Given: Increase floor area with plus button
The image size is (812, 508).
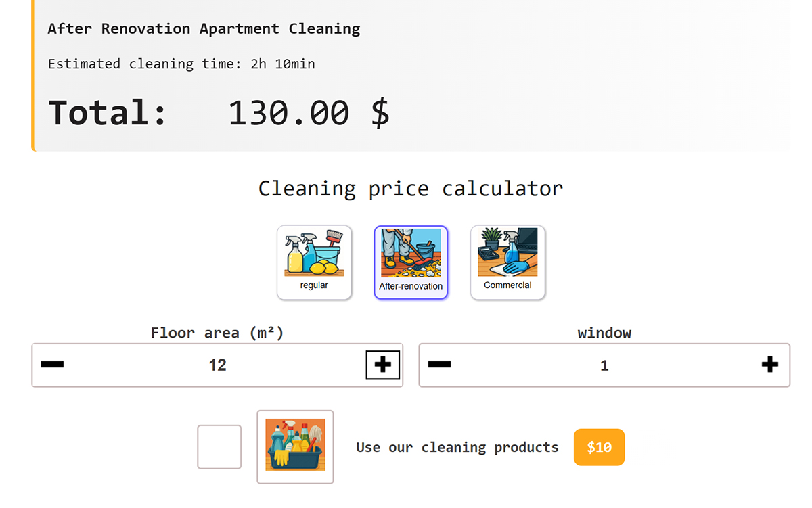Looking at the screenshot, I should point(383,365).
